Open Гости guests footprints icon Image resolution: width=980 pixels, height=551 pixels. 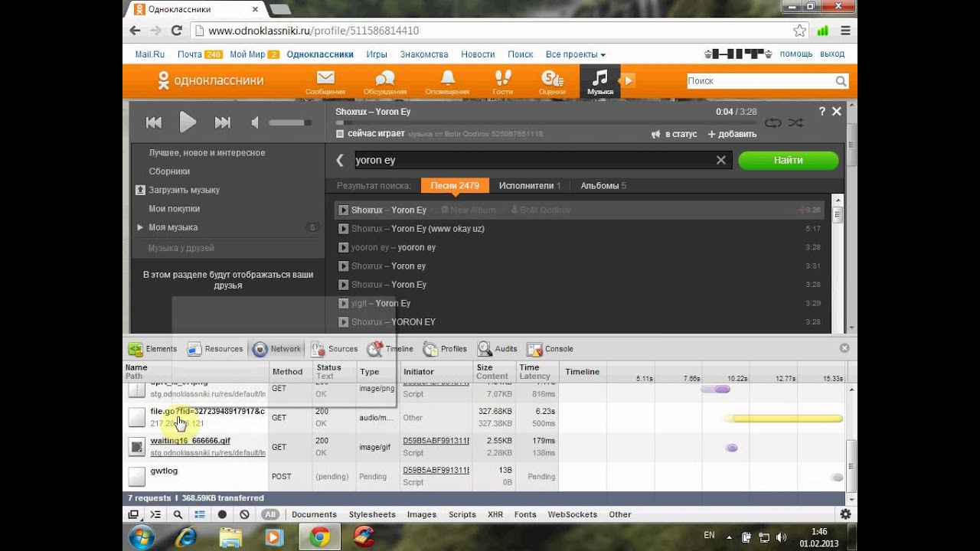502,82
